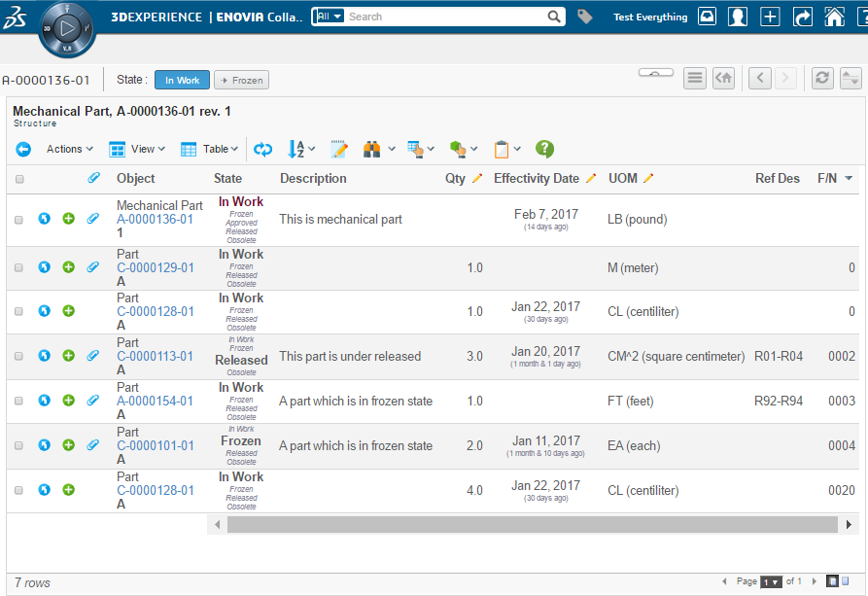
Task: Go to the Home icon
Action: [x=833, y=17]
